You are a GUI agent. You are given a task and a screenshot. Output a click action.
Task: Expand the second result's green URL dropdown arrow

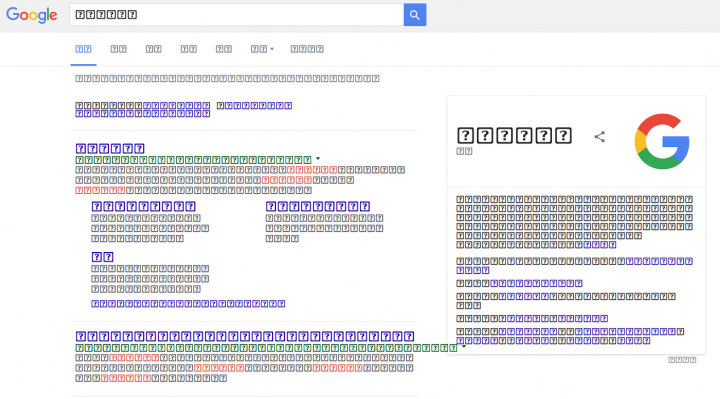click(464, 347)
